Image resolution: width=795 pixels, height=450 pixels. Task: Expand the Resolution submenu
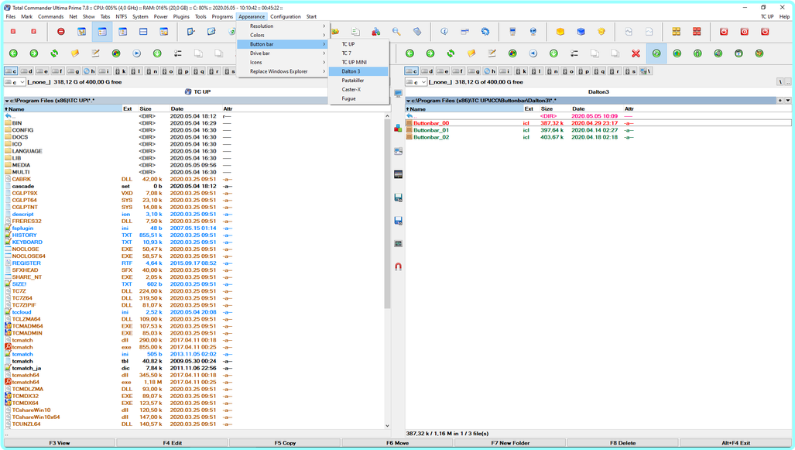(x=283, y=26)
